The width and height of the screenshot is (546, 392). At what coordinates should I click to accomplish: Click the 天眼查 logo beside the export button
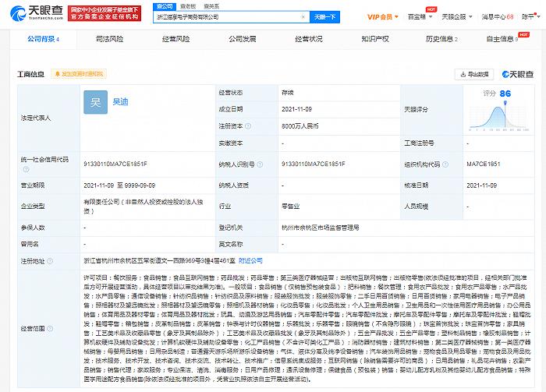tap(518, 74)
